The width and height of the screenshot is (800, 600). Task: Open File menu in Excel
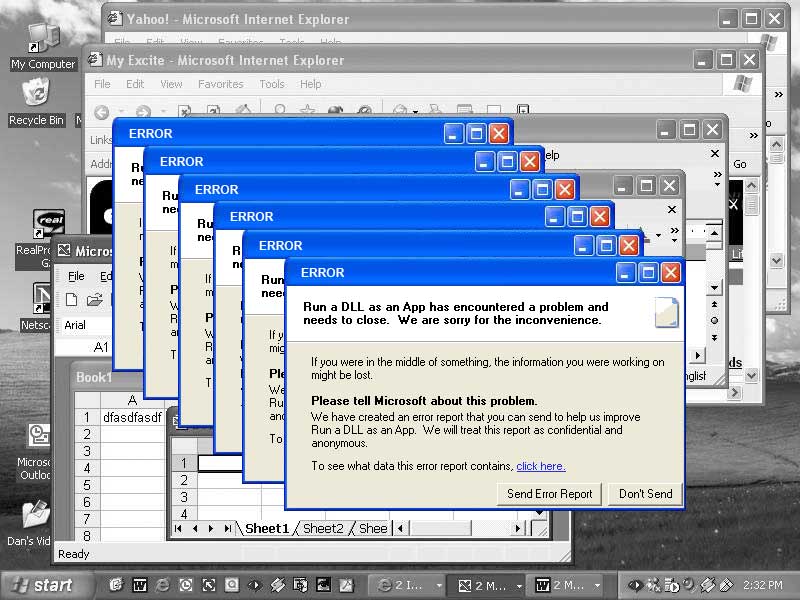click(x=76, y=276)
